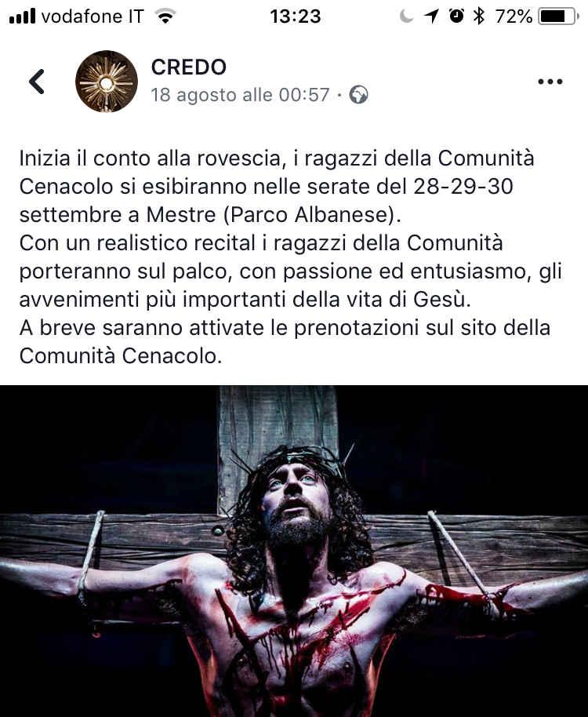588x717 pixels.
Task: Tap the vodafone IT carrier label
Action: click(93, 16)
